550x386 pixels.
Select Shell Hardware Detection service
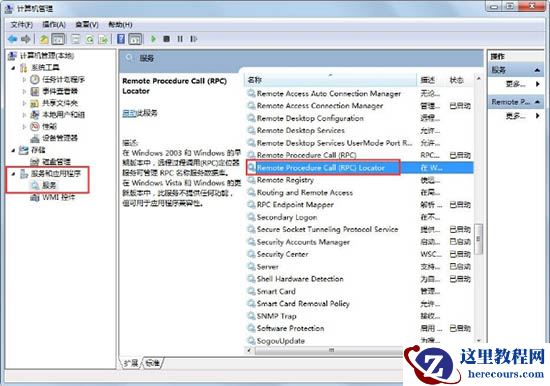coord(300,279)
